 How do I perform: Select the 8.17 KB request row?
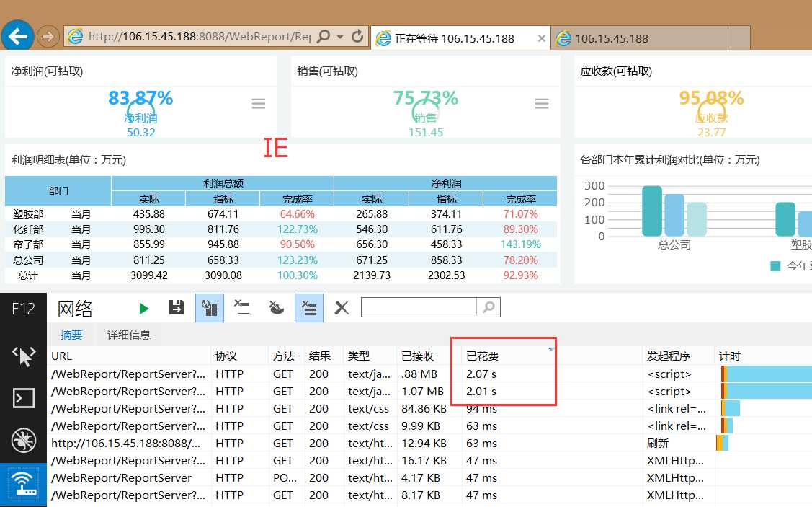click(x=430, y=495)
